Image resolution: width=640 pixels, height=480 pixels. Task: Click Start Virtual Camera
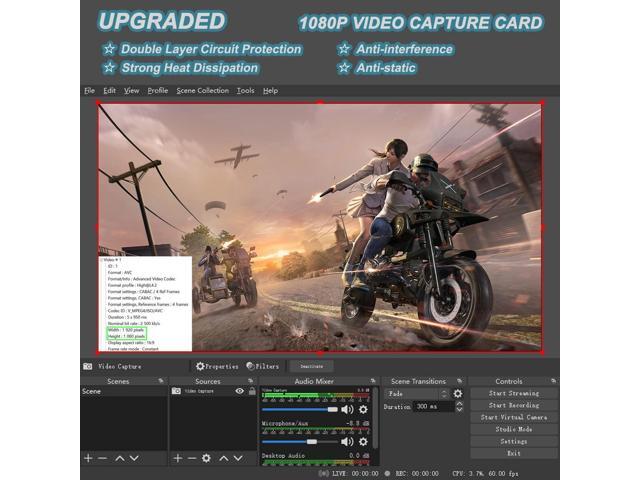514,417
